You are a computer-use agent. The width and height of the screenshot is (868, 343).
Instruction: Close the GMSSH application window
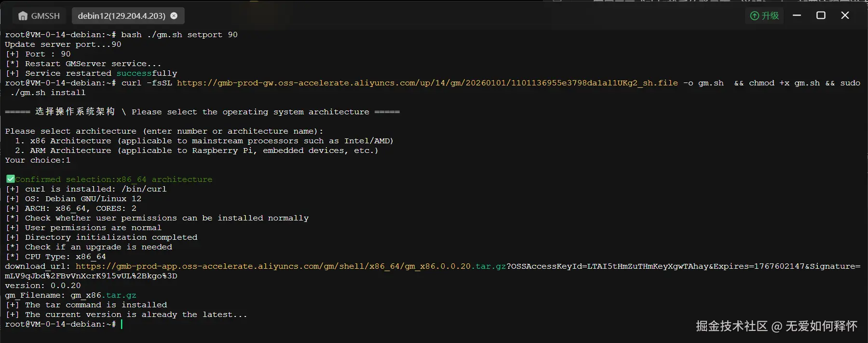pyautogui.click(x=845, y=15)
